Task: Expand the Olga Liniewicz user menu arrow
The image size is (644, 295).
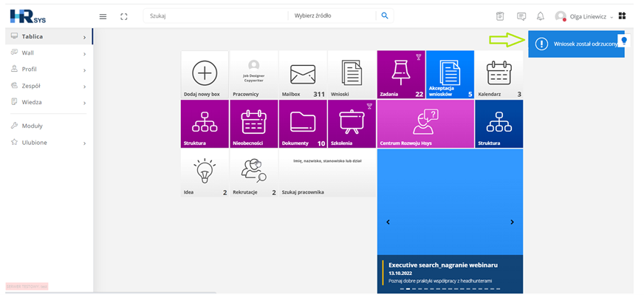Action: 612,17
